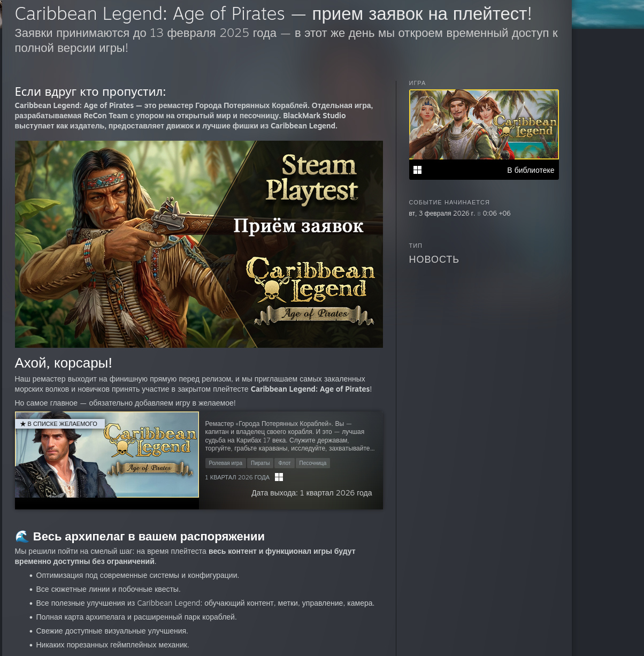The width and height of the screenshot is (644, 656).
Task: Select the Флот tag
Action: click(x=285, y=463)
